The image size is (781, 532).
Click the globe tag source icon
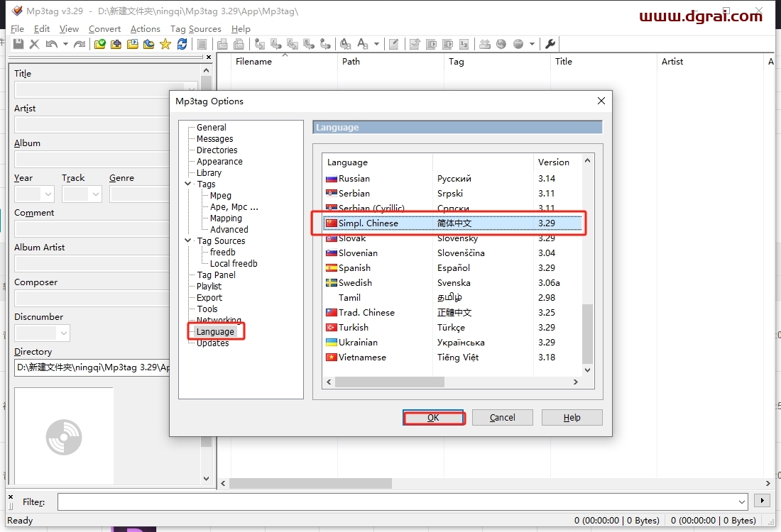tap(501, 44)
